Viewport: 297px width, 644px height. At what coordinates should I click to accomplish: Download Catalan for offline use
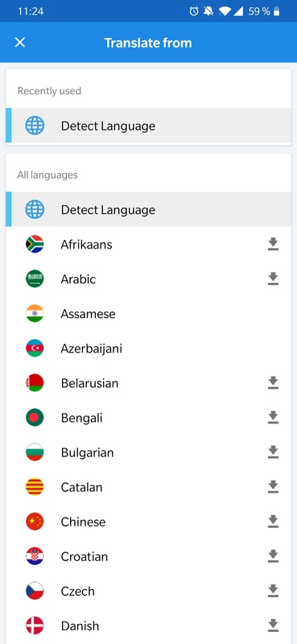click(273, 487)
